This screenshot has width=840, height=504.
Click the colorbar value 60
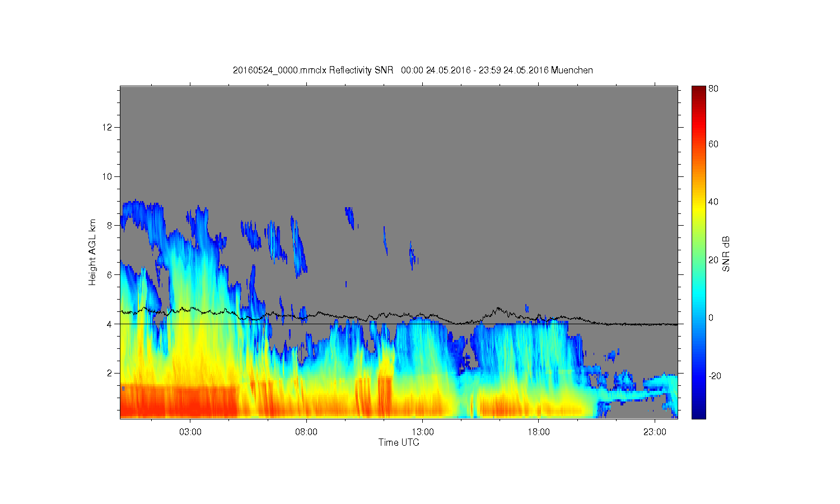click(713, 144)
